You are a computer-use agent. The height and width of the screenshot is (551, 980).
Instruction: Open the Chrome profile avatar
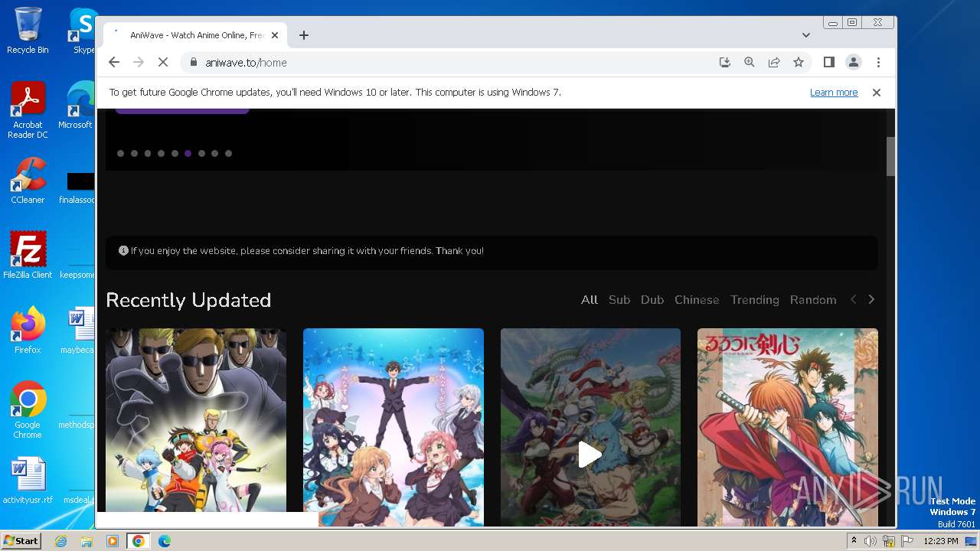coord(854,63)
